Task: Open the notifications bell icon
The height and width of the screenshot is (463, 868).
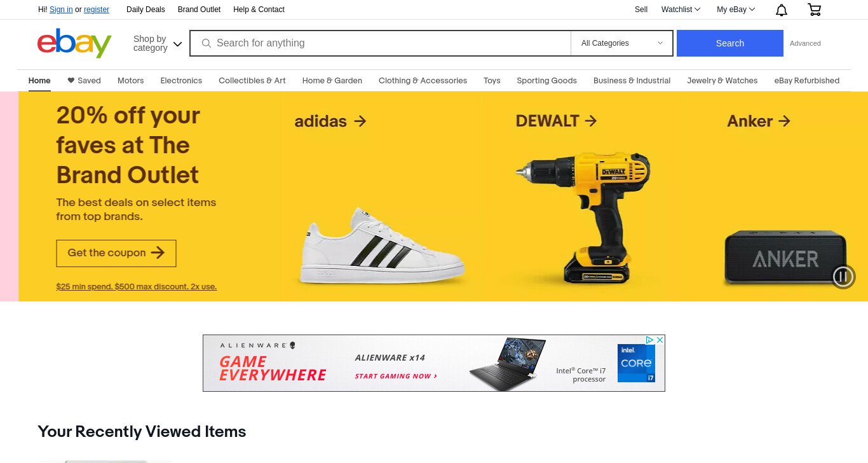Action: tap(782, 10)
